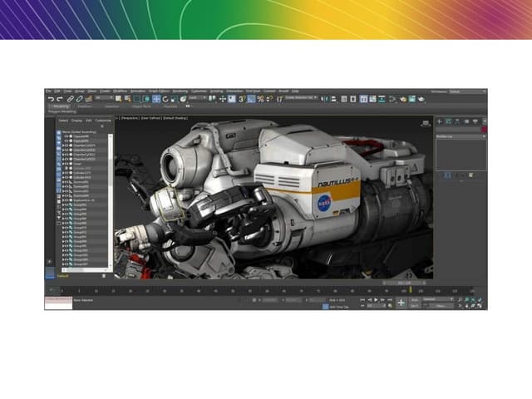The image size is (532, 399).
Task: Click the Undo arrow in the main toolbar
Action: click(49, 98)
